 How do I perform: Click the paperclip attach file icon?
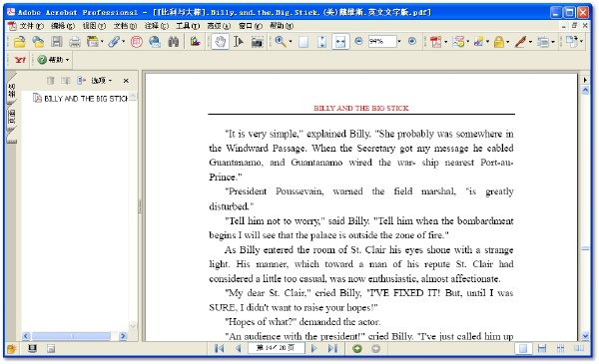tap(114, 41)
